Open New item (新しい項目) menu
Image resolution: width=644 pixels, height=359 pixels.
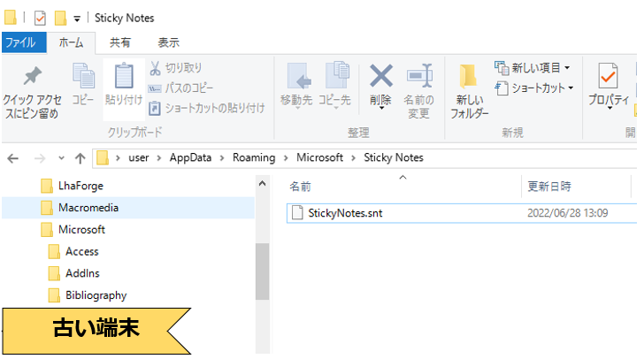pos(533,68)
